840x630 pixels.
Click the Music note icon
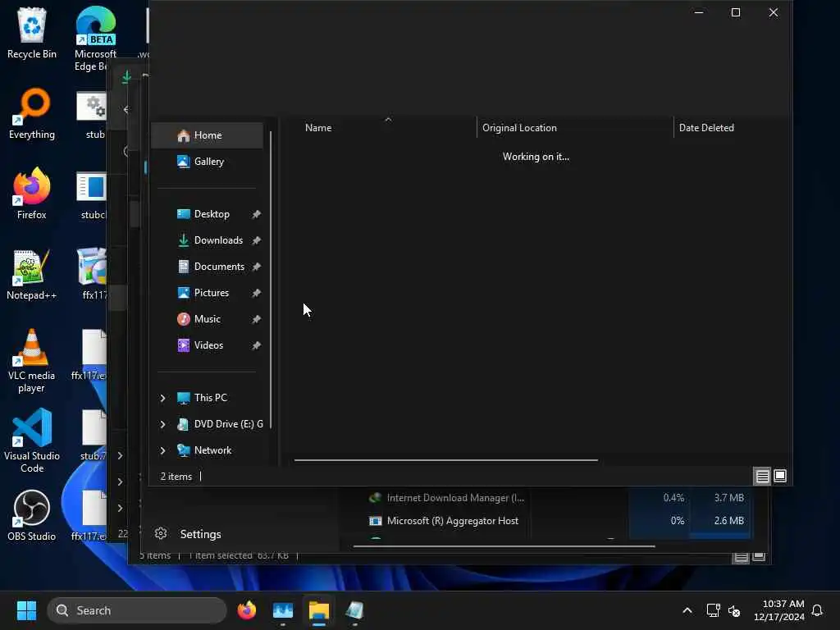pos(183,319)
